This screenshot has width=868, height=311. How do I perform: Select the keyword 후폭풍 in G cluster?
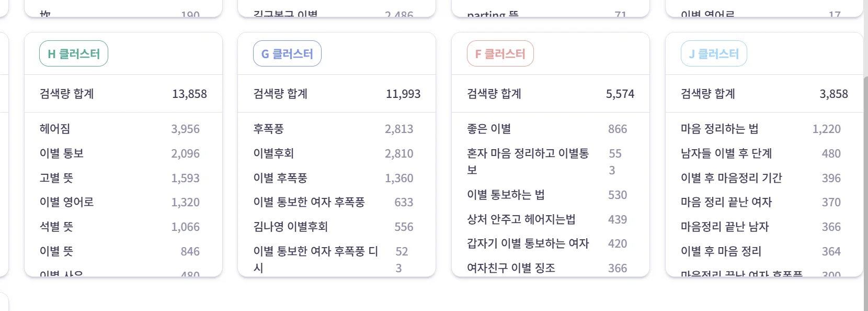pyautogui.click(x=267, y=129)
